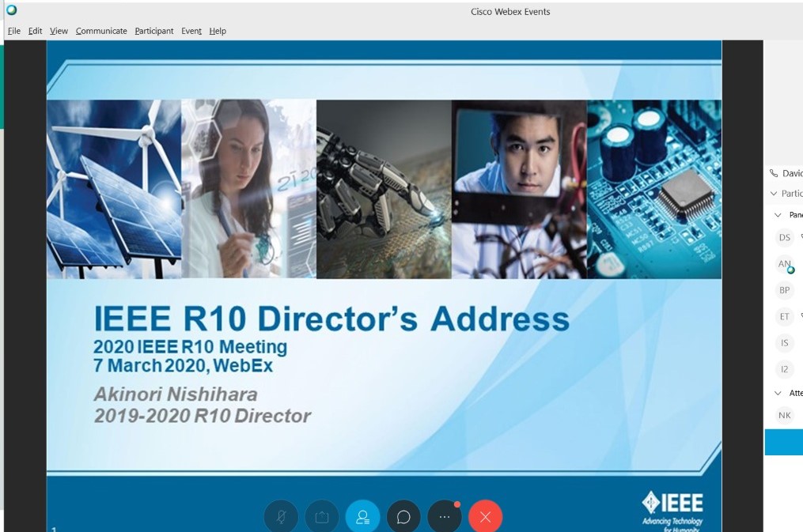Click the circuit board image on slide
Image resolution: width=803 pixels, height=532 pixels.
pyautogui.click(x=654, y=189)
